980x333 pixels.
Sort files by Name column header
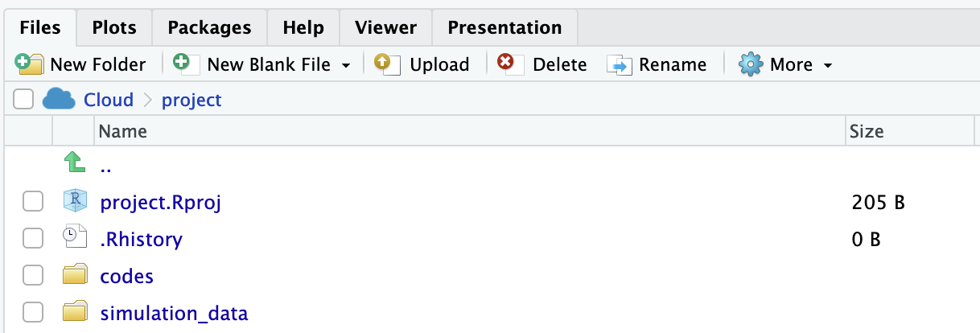pyautogui.click(x=123, y=131)
